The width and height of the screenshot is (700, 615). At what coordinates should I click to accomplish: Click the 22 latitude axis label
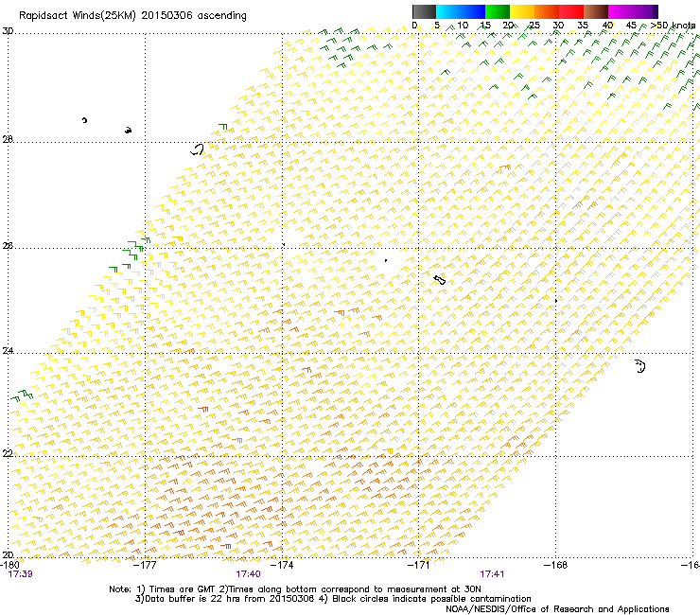tap(8, 453)
